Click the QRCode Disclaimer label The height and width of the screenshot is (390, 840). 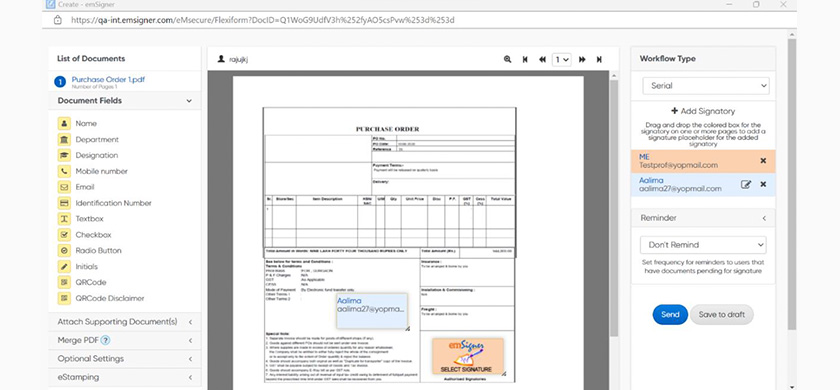[110, 298]
